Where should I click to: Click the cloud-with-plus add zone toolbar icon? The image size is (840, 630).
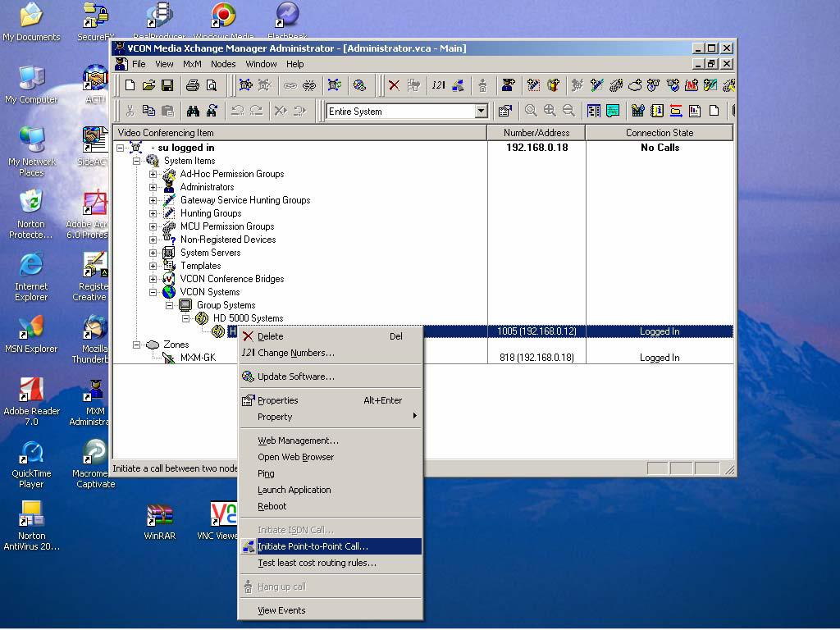click(635, 85)
